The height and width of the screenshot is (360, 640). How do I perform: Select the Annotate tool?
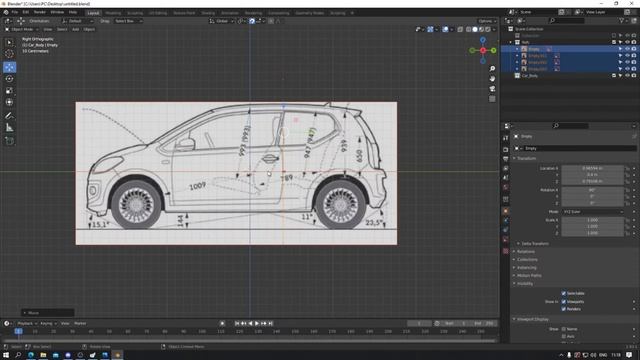(9, 116)
